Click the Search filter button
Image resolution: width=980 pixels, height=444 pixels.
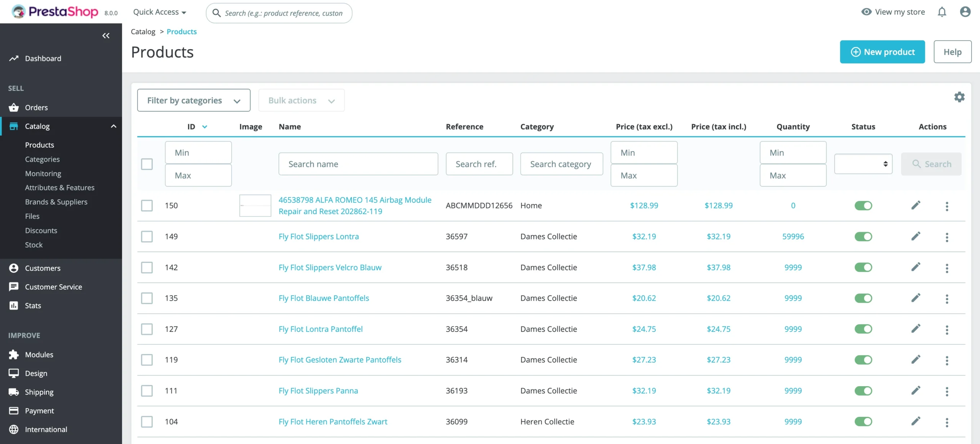(x=931, y=164)
